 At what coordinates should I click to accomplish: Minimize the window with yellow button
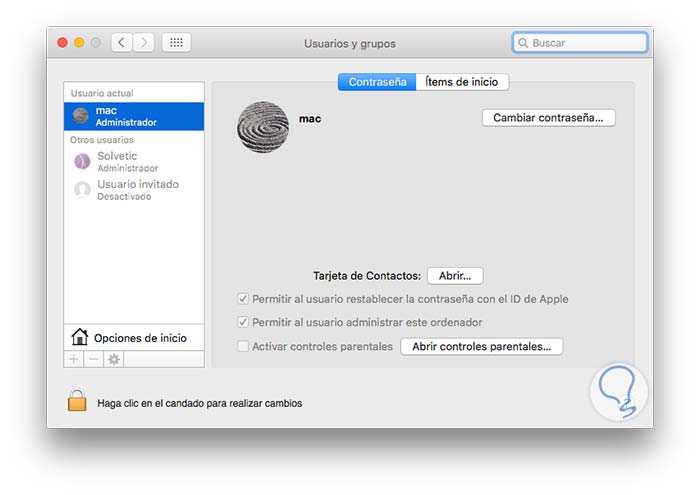tap(79, 43)
